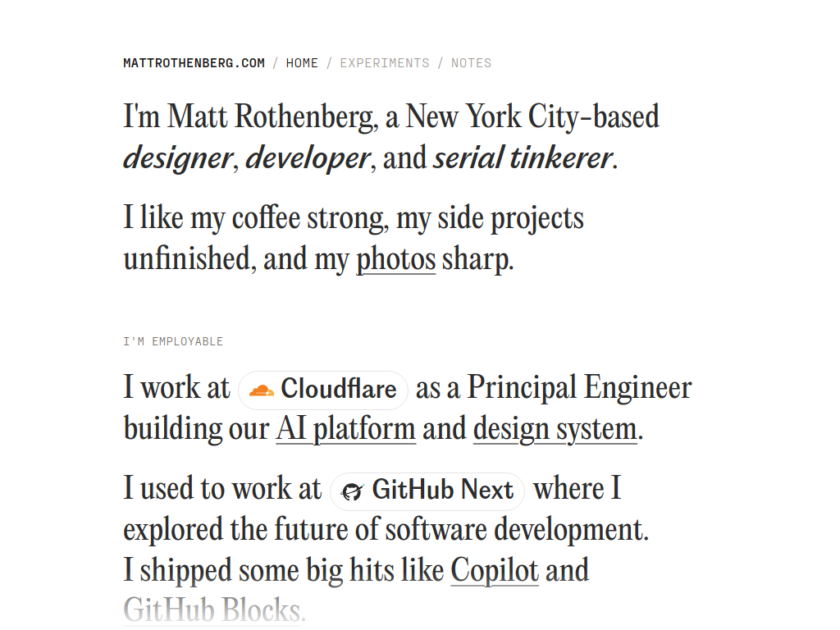This screenshot has height=630, width=840.
Task: Click the Cloudflare company badge text
Action: (339, 389)
